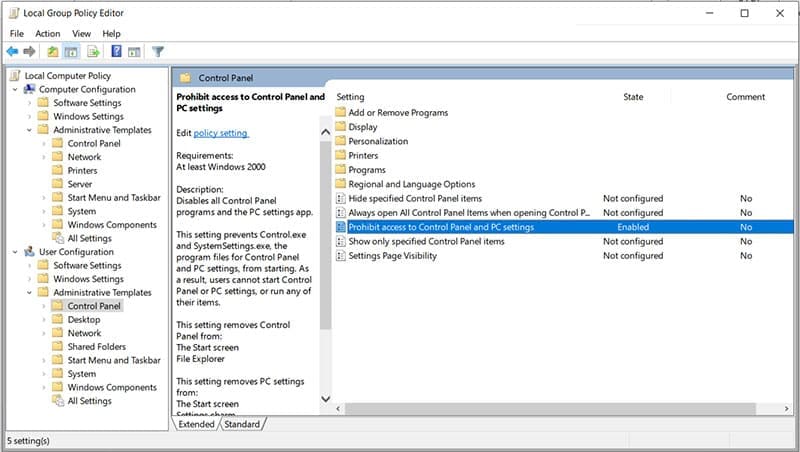Viewport: 800px width, 452px height.
Task: Select Local Computer Policy root node
Action: tap(67, 76)
